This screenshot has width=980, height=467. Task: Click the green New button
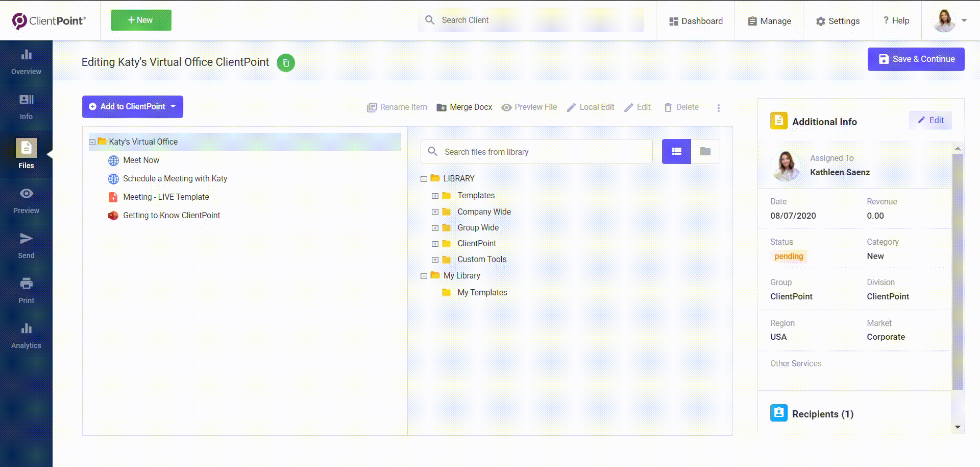[x=141, y=20]
